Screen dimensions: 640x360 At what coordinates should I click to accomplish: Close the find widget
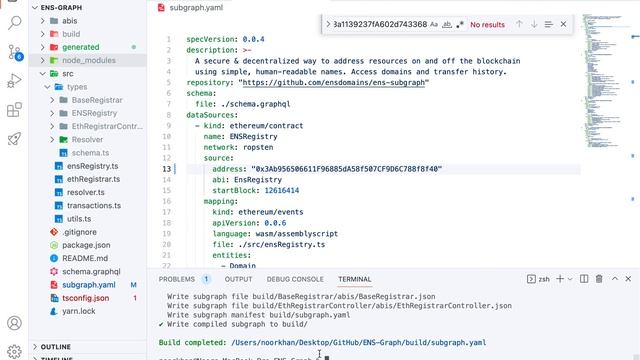pyautogui.click(x=563, y=24)
